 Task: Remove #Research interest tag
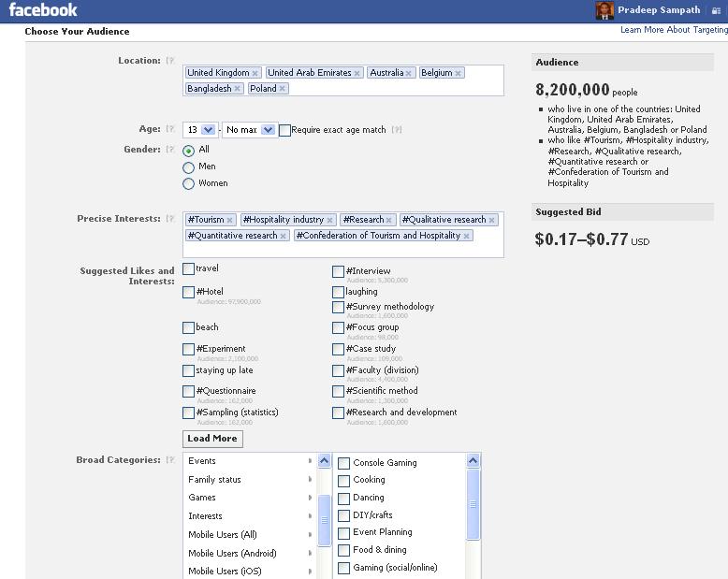389,220
